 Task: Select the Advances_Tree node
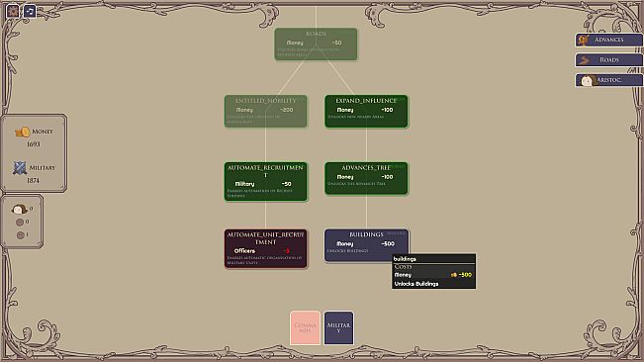[366, 178]
